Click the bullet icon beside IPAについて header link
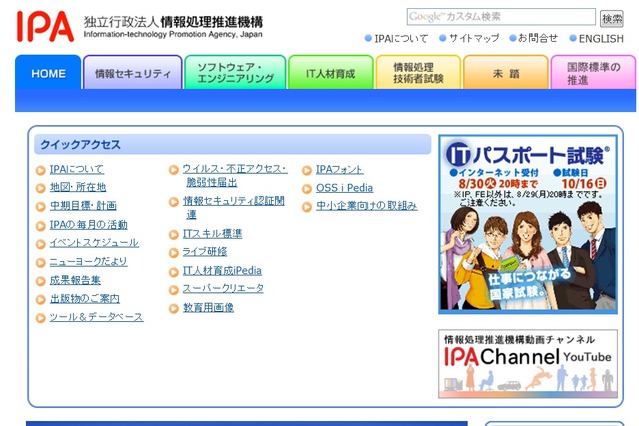Image resolution: width=639 pixels, height=426 pixels. click(368, 38)
